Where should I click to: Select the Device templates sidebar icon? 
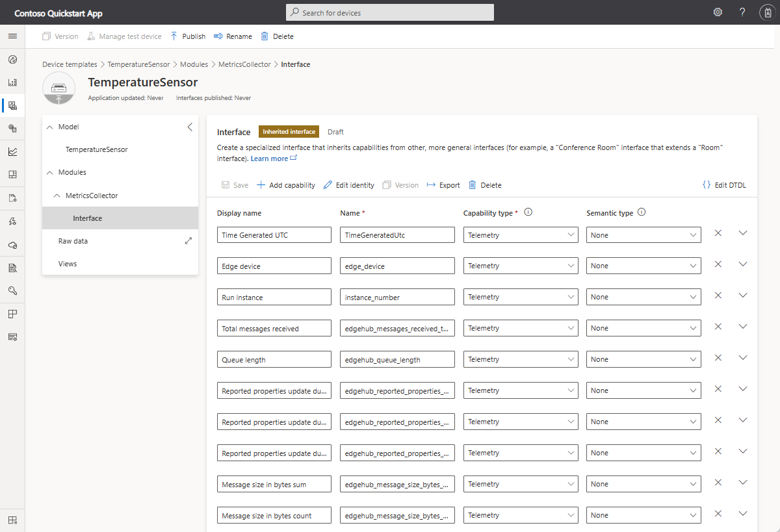click(12, 105)
